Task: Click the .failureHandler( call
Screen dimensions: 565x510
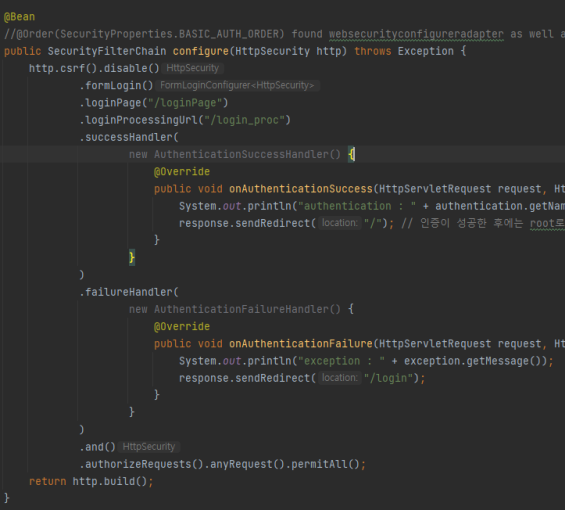Action: tap(129, 292)
